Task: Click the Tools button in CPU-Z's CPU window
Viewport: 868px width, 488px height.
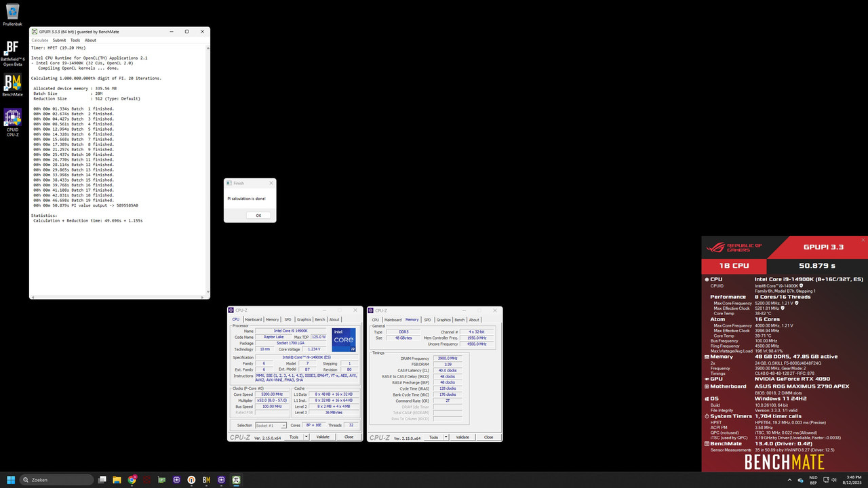Action: pyautogui.click(x=294, y=436)
